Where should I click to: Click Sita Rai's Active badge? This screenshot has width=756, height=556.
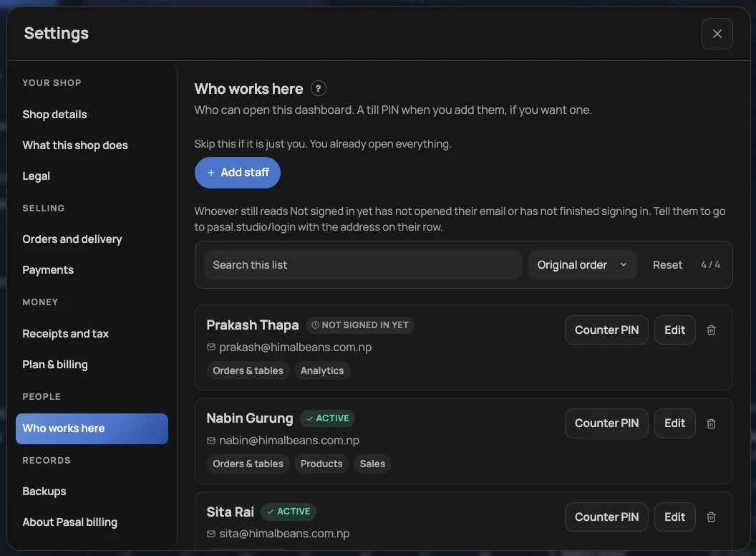(x=289, y=512)
